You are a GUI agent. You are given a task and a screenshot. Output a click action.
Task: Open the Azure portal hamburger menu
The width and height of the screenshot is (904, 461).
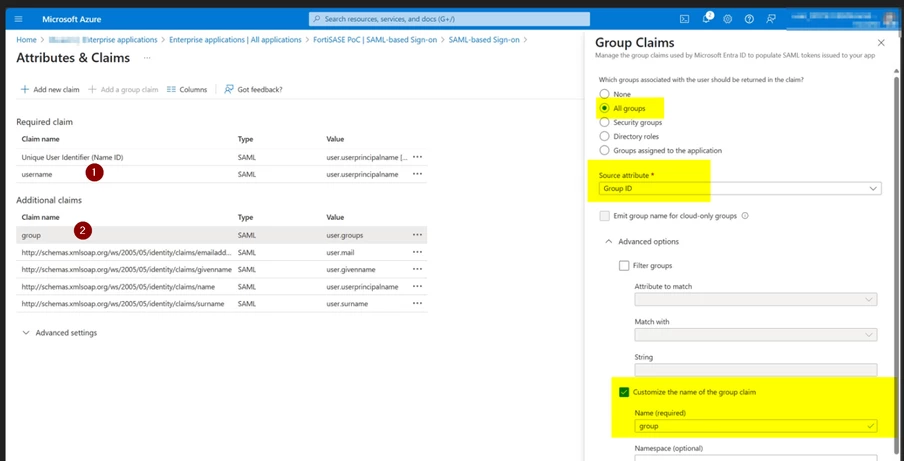[18, 19]
